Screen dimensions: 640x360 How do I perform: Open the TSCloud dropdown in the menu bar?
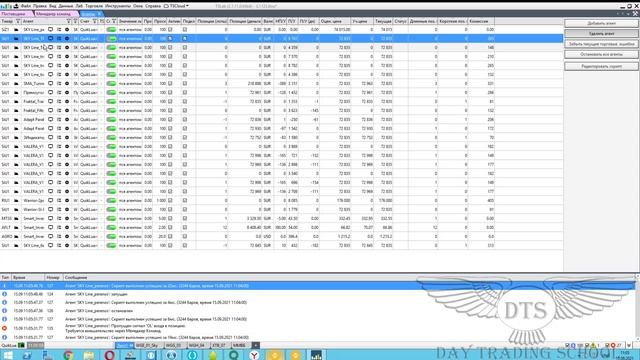(x=176, y=6)
